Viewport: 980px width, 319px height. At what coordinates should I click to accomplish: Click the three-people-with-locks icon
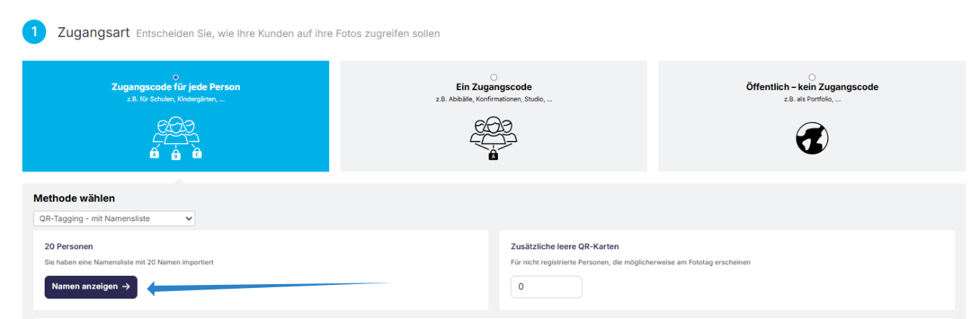tap(176, 138)
